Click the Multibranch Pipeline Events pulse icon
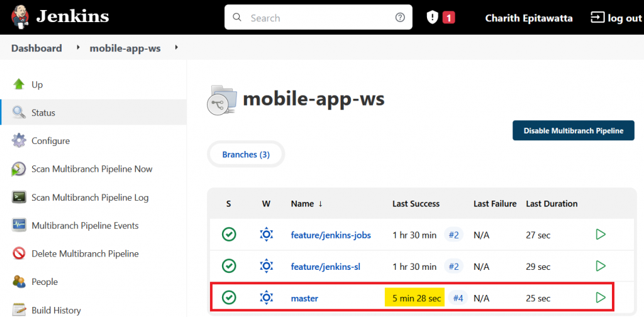This screenshot has width=644, height=317. (x=19, y=225)
